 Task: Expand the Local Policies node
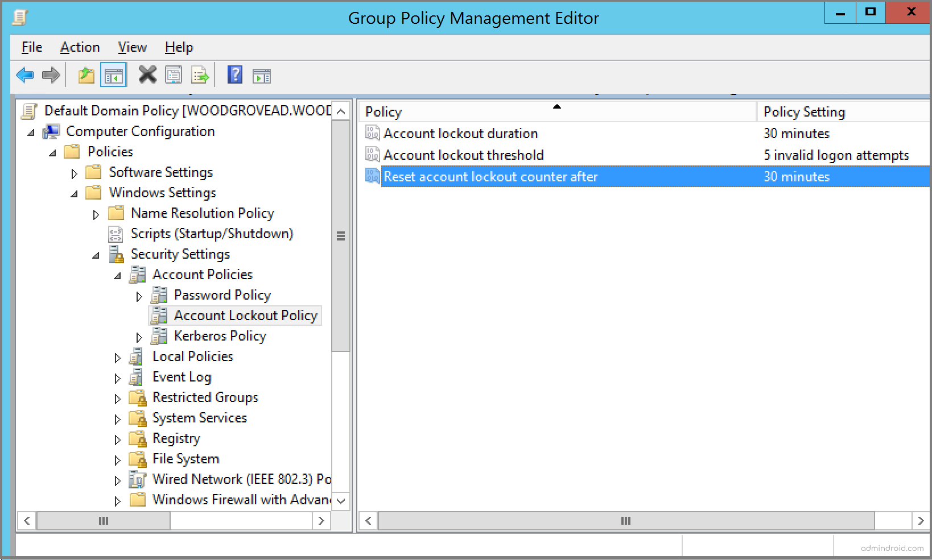[x=118, y=356]
